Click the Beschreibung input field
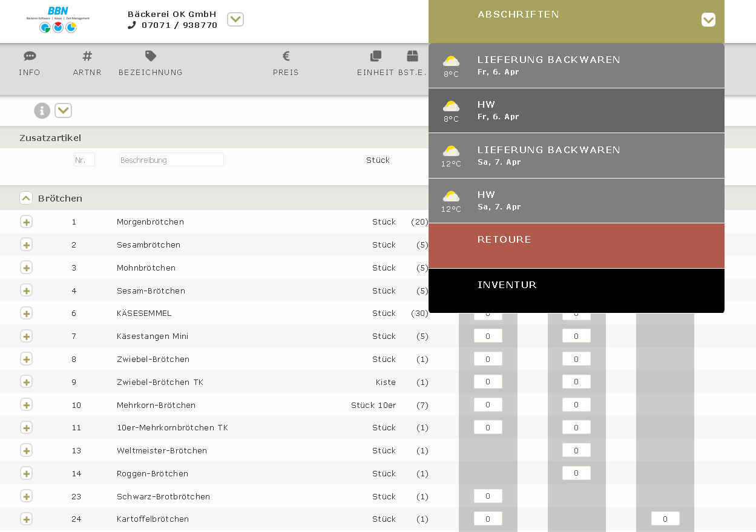Image resolution: width=756 pixels, height=532 pixels. (x=171, y=160)
